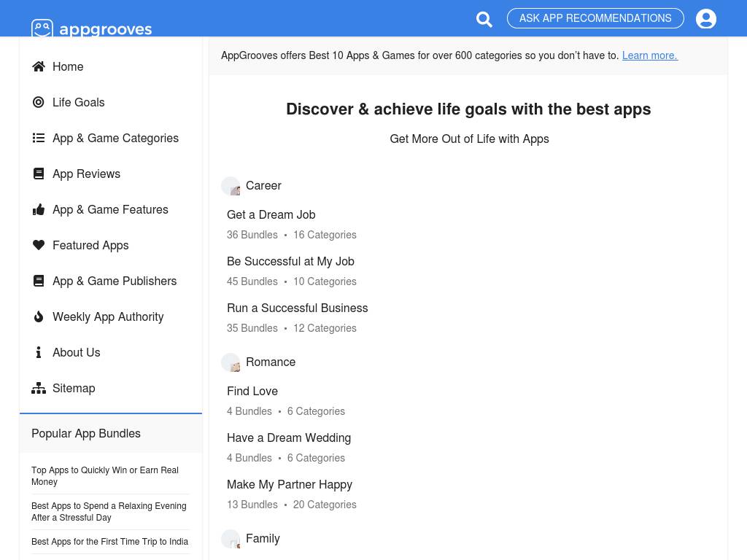Click the Sitemap hierarchy icon

[39, 388]
